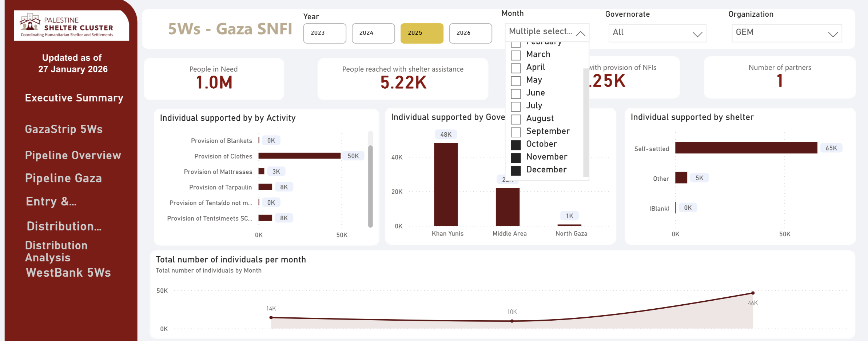This screenshot has width=868, height=341.
Task: Click the 46K point on line chart
Action: pos(753,293)
